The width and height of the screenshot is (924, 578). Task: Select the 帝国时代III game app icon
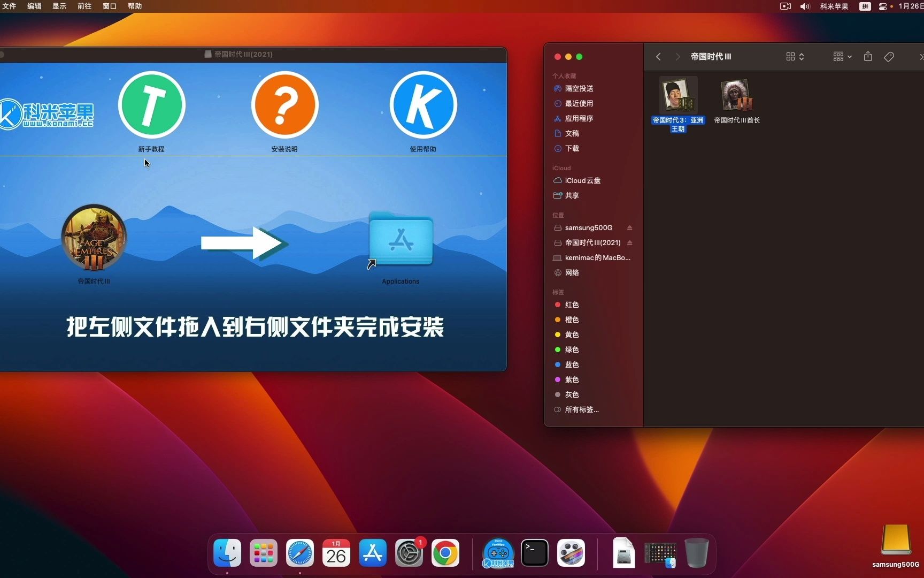pos(94,238)
